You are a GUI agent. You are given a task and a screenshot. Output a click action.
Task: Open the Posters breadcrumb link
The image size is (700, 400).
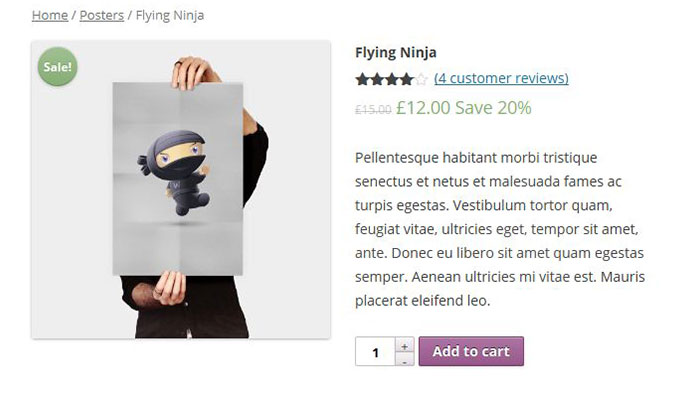point(101,15)
